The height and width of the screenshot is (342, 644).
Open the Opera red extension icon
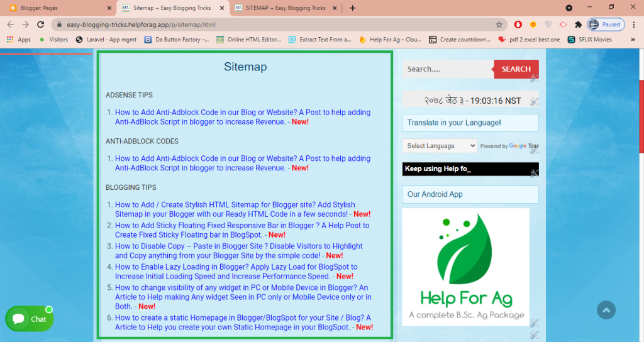click(x=518, y=25)
